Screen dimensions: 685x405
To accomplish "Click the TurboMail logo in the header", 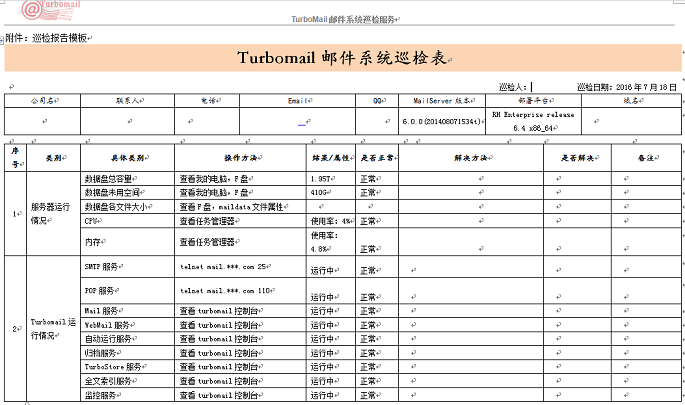I will click(49, 10).
